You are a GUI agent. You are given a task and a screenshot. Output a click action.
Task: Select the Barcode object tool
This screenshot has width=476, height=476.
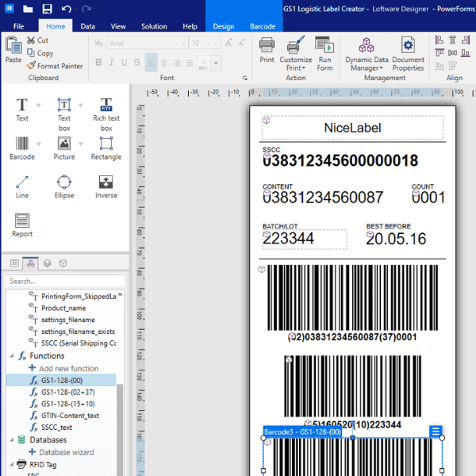(22, 148)
